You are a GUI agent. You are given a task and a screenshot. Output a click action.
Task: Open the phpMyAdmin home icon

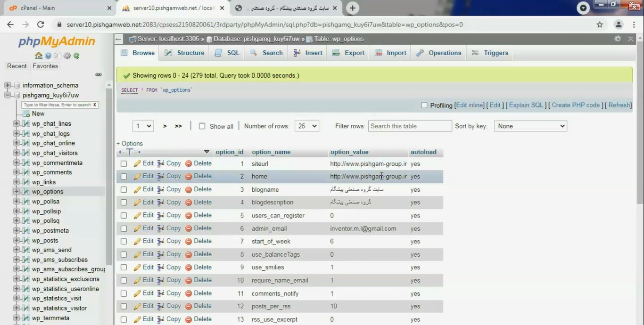[x=39, y=56]
